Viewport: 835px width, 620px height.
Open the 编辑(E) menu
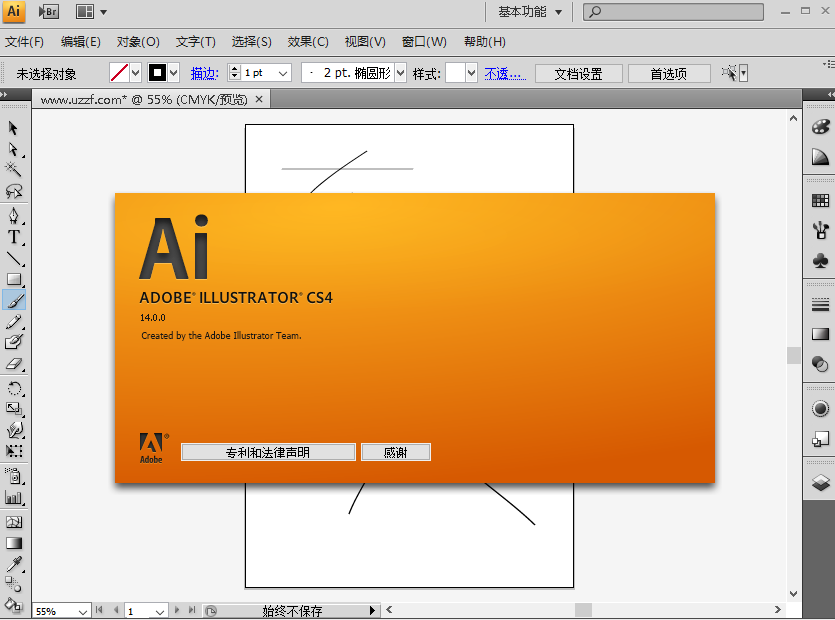80,42
